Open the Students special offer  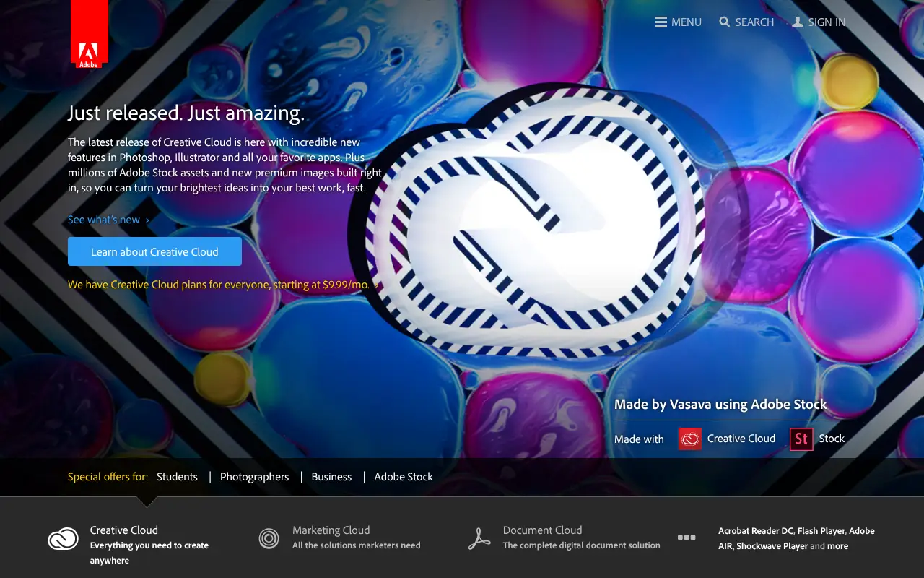click(x=177, y=477)
